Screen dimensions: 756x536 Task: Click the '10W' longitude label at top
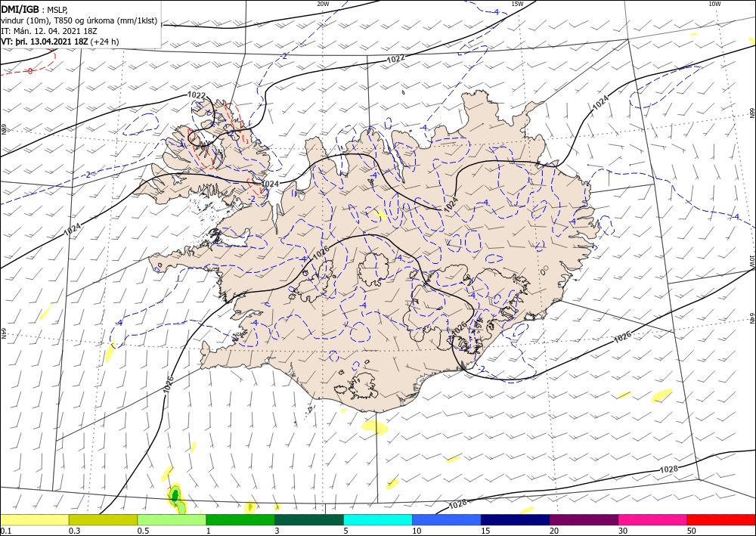pyautogui.click(x=714, y=4)
